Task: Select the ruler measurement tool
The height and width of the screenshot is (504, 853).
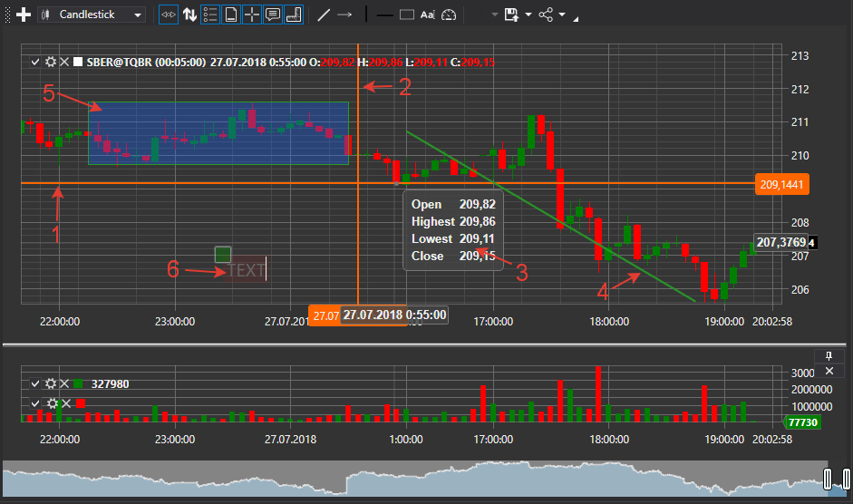Action: 294,15
